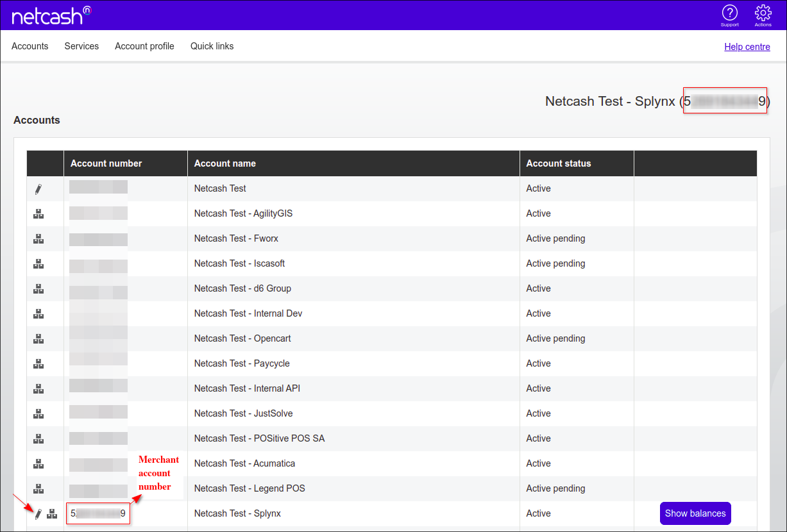The image size is (787, 532).
Task: Expand the Account profile menu
Action: pyautogui.click(x=144, y=46)
